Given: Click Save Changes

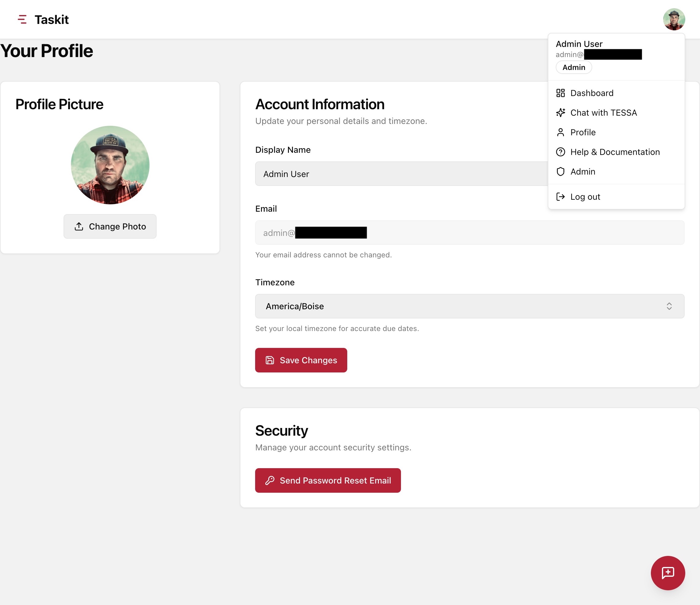Looking at the screenshot, I should pos(301,360).
